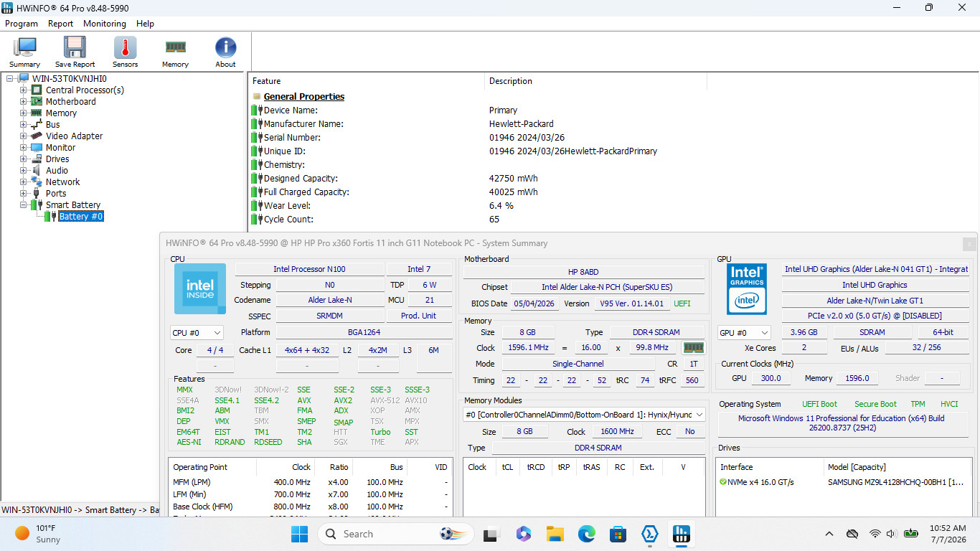Viewport: 980px width, 551px height.
Task: Select the Network tree node icon
Action: (x=37, y=182)
